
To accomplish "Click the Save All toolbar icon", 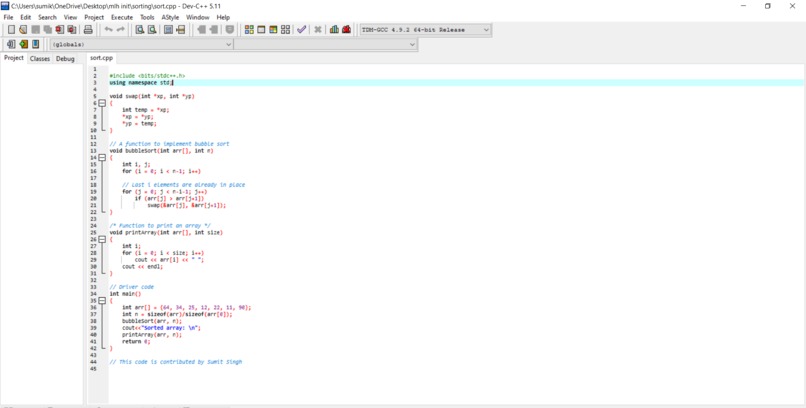I will click(48, 30).
